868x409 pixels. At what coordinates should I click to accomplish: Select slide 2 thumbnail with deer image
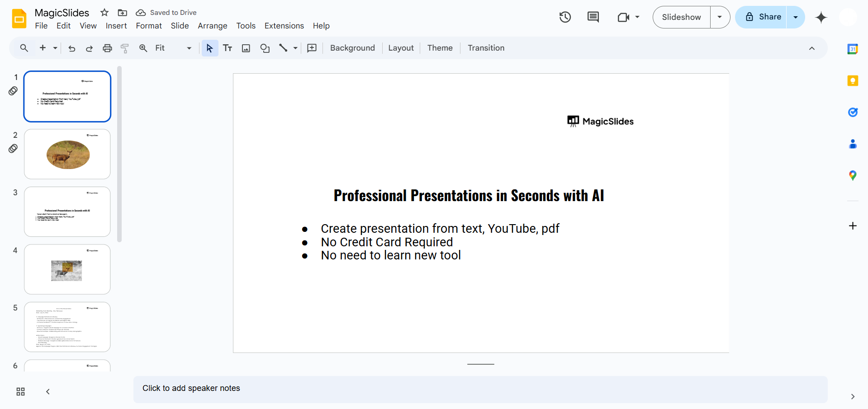(x=67, y=154)
